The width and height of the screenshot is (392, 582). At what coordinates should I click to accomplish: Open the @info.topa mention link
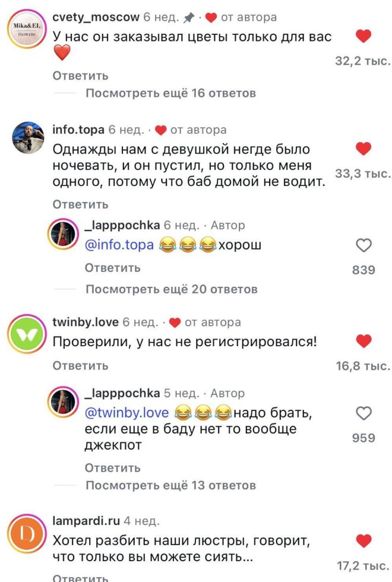pyautogui.click(x=119, y=245)
